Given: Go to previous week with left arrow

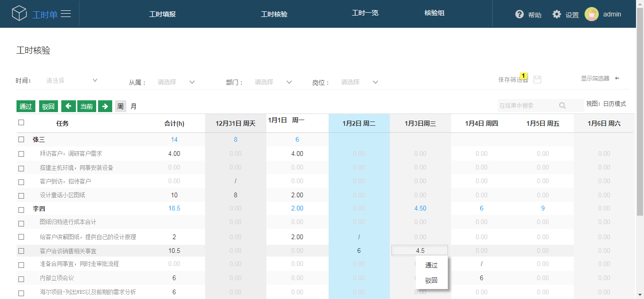Looking at the screenshot, I should point(68,106).
